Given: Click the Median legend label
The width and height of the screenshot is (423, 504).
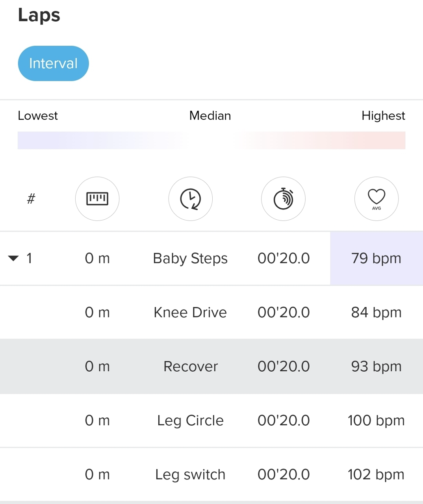Looking at the screenshot, I should point(210,116).
